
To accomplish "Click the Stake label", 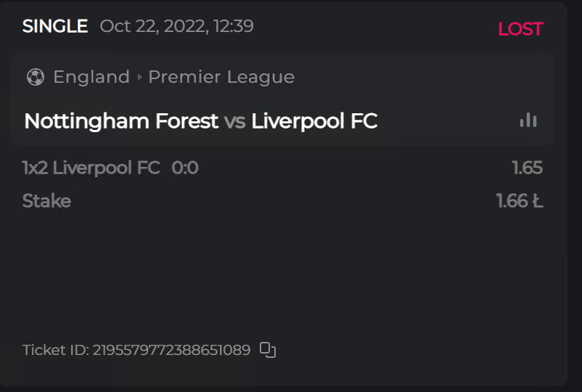I will [x=46, y=201].
